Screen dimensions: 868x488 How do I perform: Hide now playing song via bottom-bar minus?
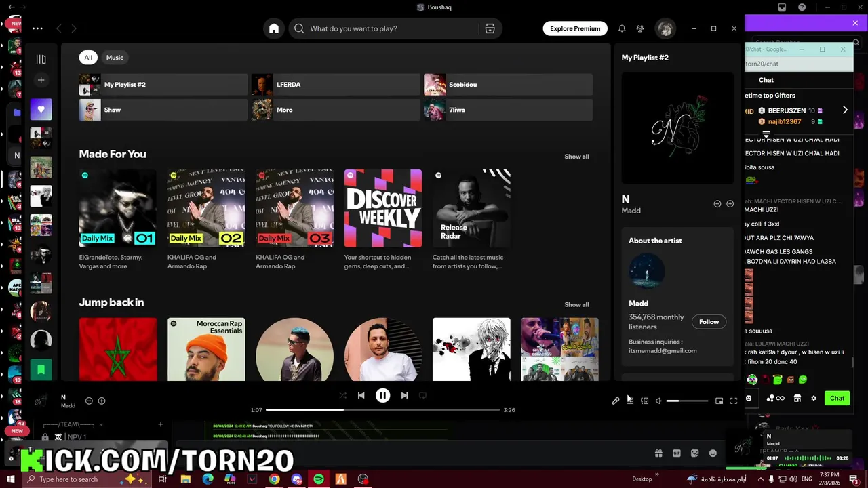89,401
